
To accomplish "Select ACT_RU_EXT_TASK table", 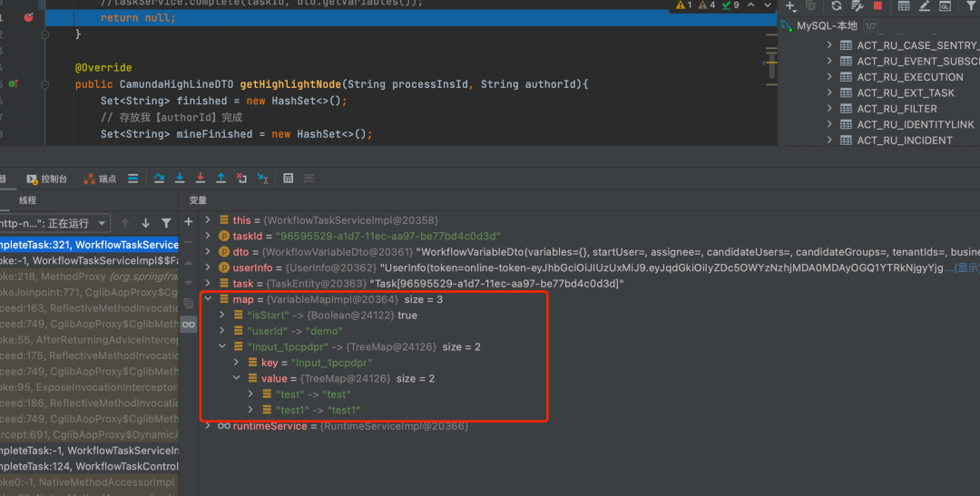I will (906, 93).
